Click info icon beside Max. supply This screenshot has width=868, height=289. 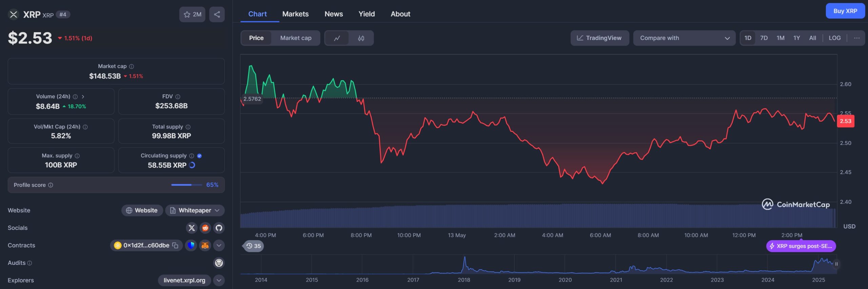(x=77, y=156)
